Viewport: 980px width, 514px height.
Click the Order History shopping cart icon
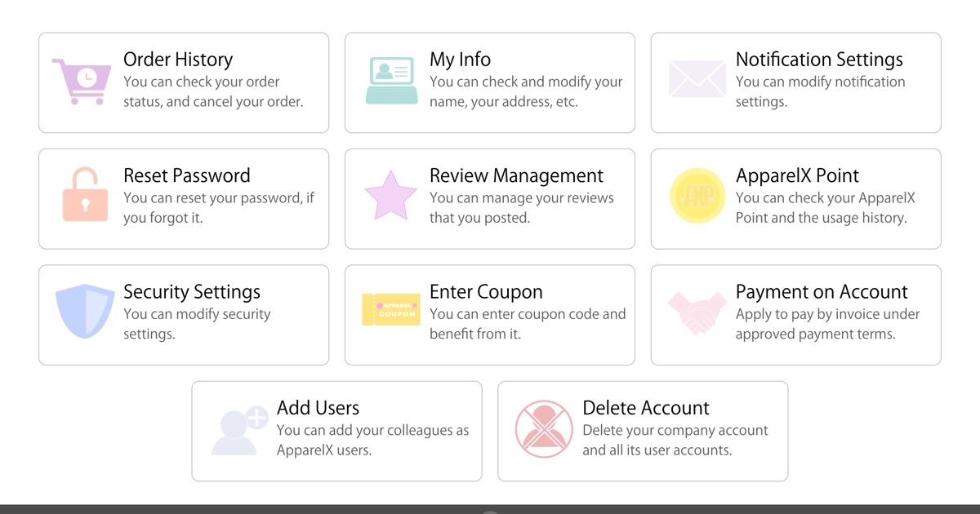click(x=81, y=82)
